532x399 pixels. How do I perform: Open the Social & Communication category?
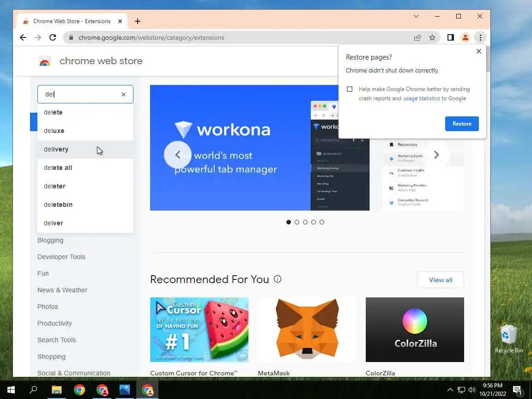(x=73, y=373)
